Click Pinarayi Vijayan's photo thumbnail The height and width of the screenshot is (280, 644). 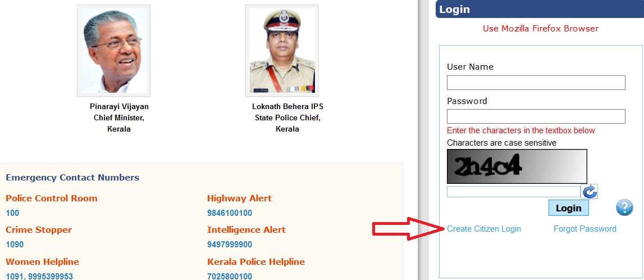tap(114, 51)
